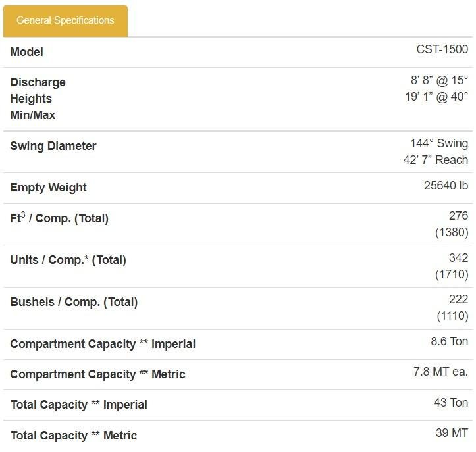Select the Discharge Heights Min/Max label
476x452 pixels.
point(38,99)
